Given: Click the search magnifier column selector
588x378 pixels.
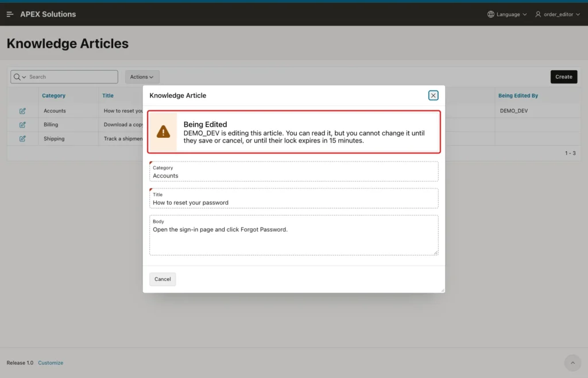Looking at the screenshot, I should tap(20, 77).
